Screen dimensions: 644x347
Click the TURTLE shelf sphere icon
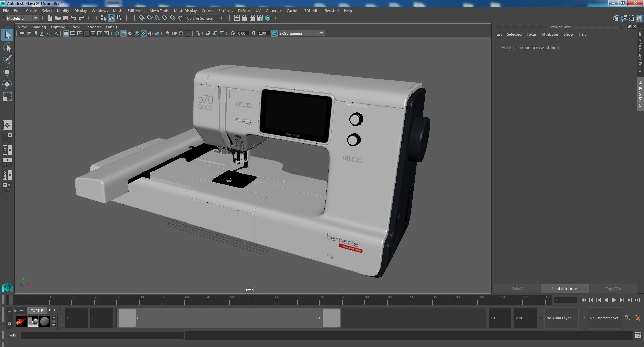(44, 321)
